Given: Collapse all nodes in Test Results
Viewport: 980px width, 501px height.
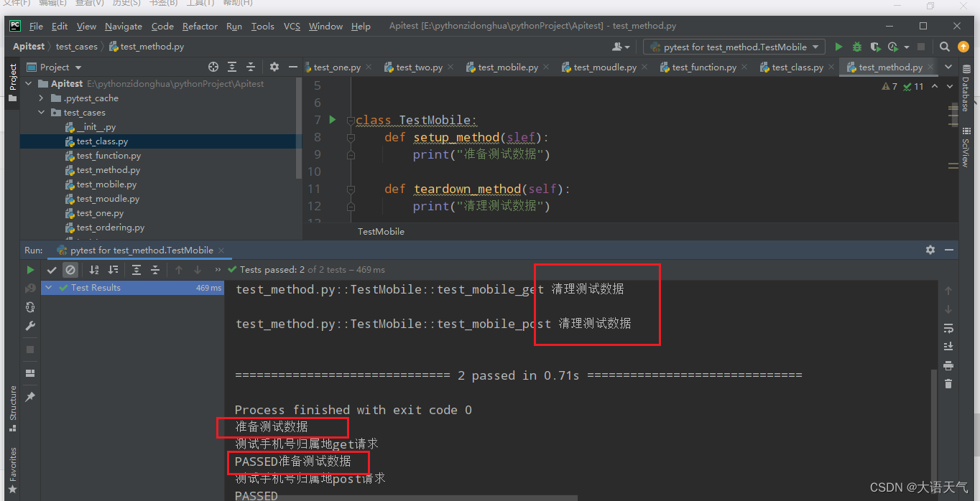Looking at the screenshot, I should click(x=155, y=270).
